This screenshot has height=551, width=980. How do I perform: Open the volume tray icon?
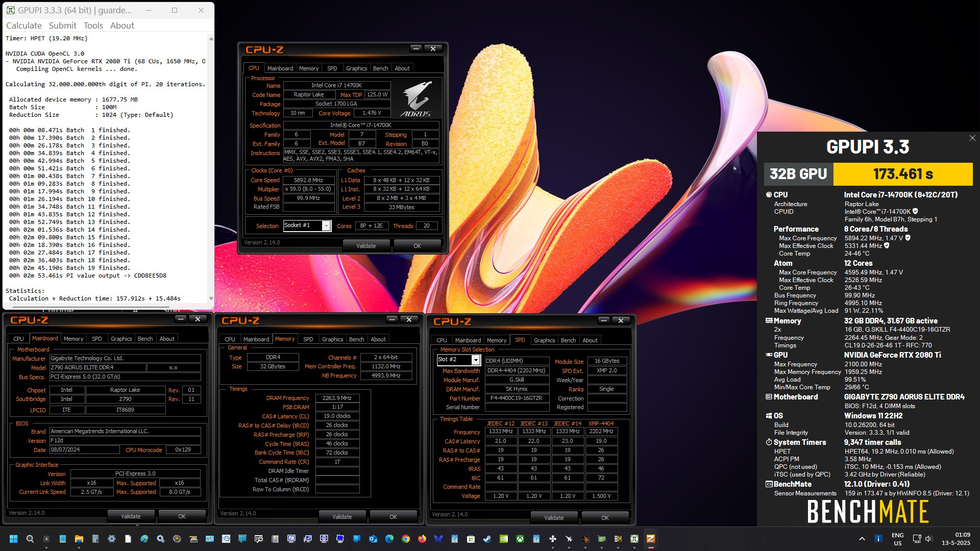(x=928, y=539)
